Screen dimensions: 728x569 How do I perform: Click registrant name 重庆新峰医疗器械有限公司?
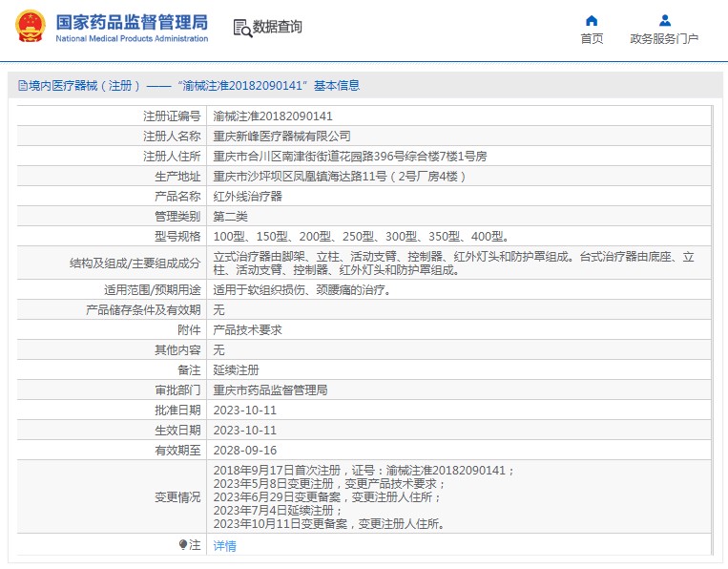tap(281, 137)
